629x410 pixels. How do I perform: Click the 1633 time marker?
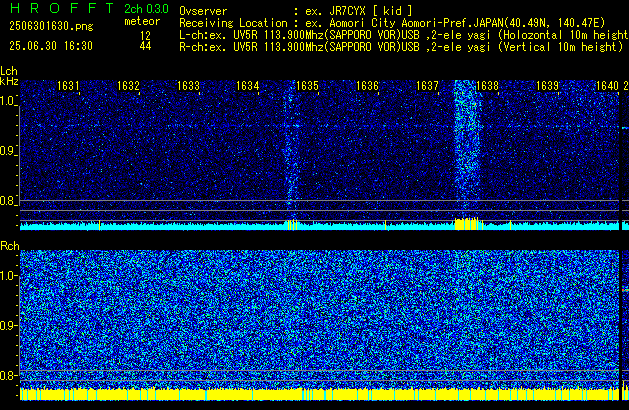188,86
